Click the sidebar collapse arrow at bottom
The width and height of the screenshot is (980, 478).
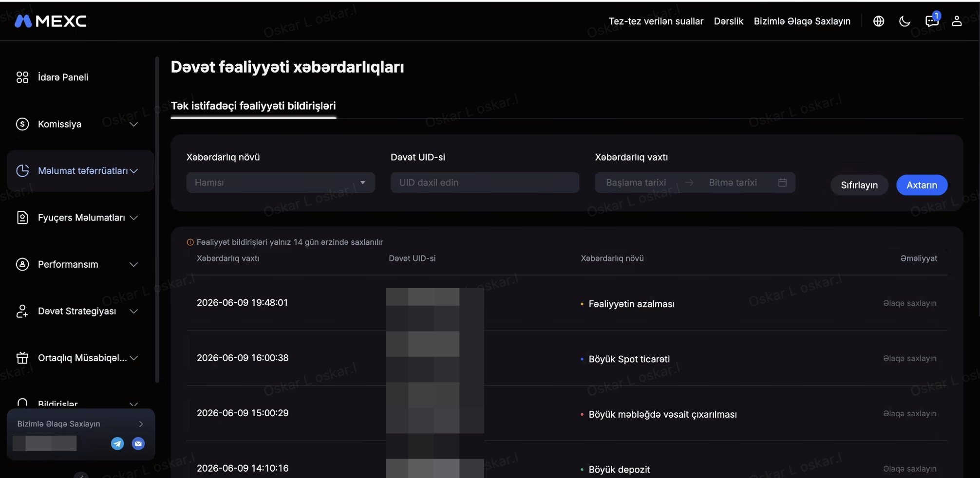pyautogui.click(x=81, y=475)
